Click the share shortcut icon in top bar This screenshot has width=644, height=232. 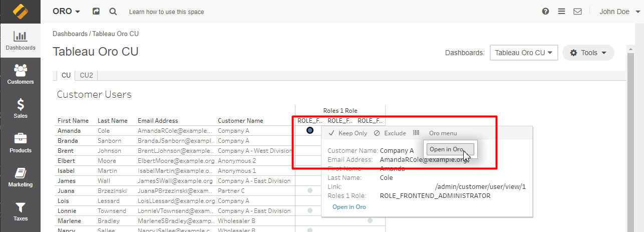(96, 12)
